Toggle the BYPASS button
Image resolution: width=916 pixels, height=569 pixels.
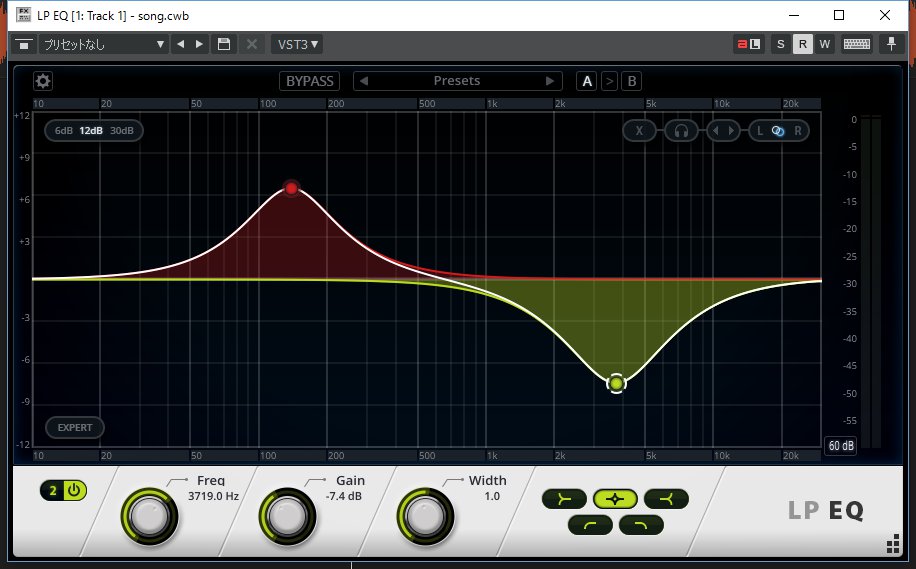click(x=309, y=81)
